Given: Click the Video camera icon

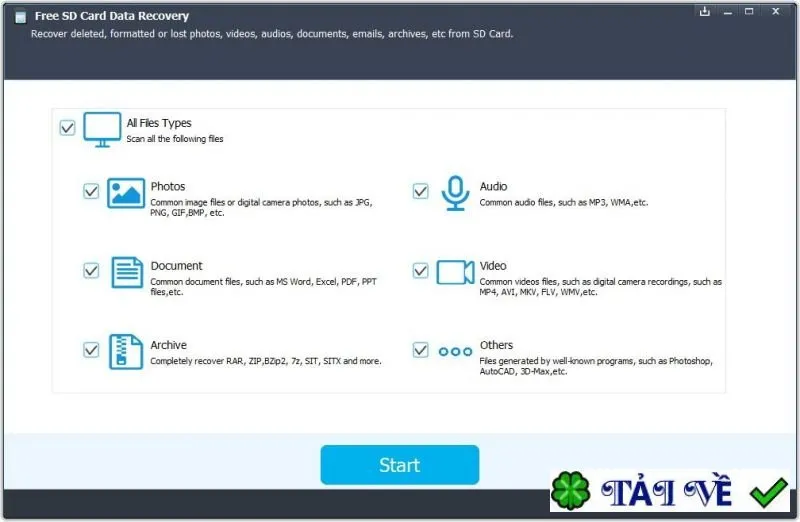Looking at the screenshot, I should [x=455, y=272].
